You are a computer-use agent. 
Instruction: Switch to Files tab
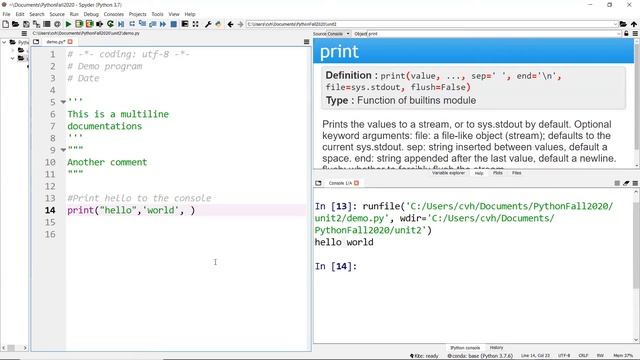[517, 173]
